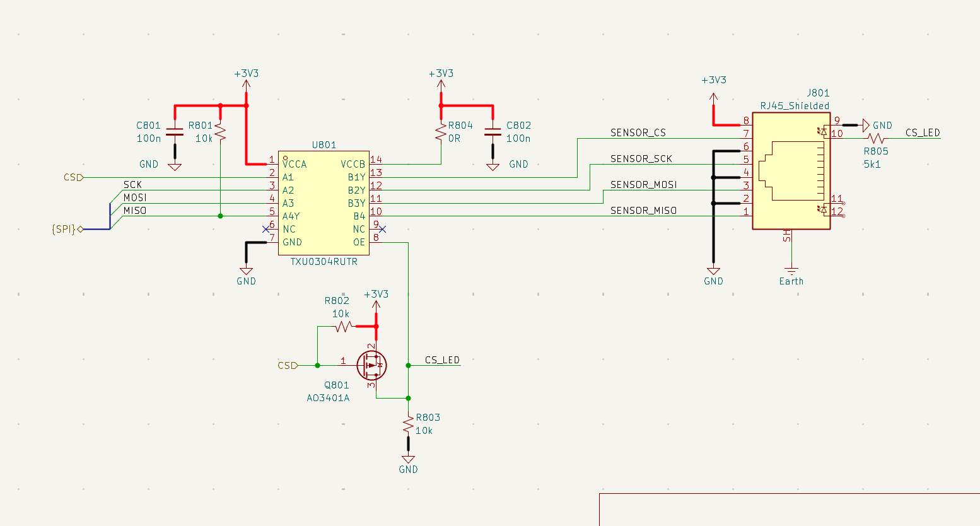Screen dimensions: 980x526
Task: Select the C802 100n capacitor symbol
Action: click(x=493, y=132)
